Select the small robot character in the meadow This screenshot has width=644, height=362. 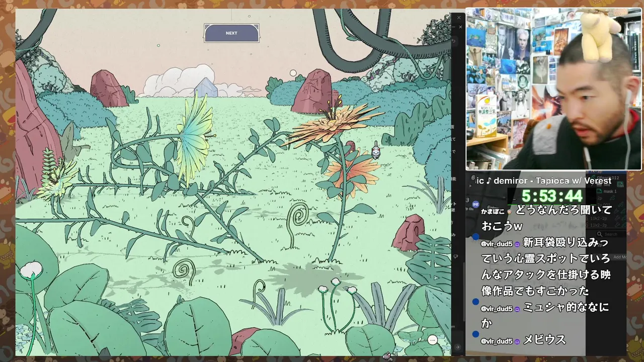coord(376,150)
